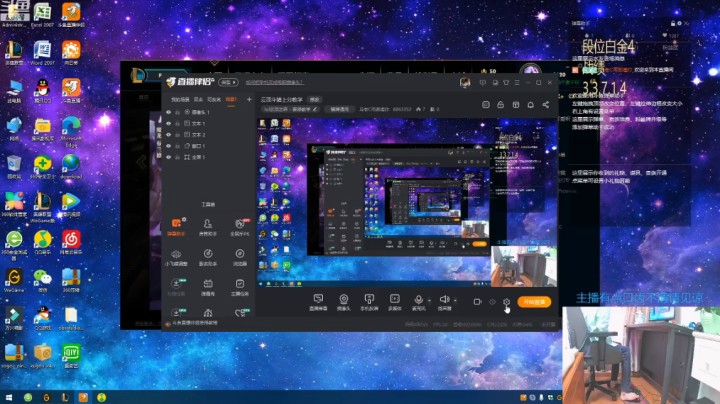Image resolution: width=720 pixels, height=404 pixels.
Task: Open settings gear next to Start Live button
Action: 506,302
